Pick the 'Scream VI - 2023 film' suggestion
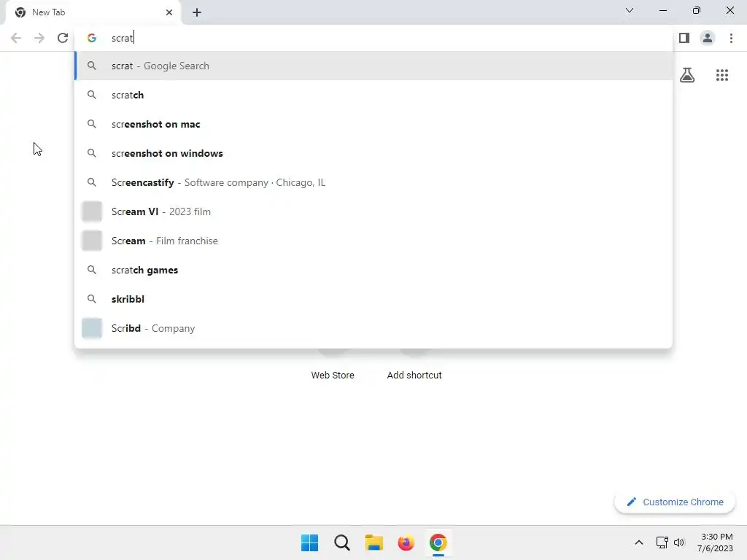The width and height of the screenshot is (747, 560). tap(373, 211)
